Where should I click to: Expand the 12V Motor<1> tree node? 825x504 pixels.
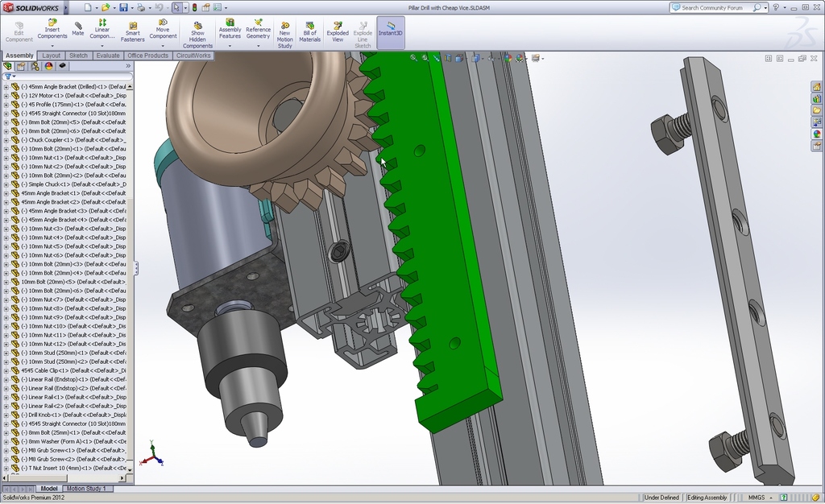pyautogui.click(x=6, y=96)
